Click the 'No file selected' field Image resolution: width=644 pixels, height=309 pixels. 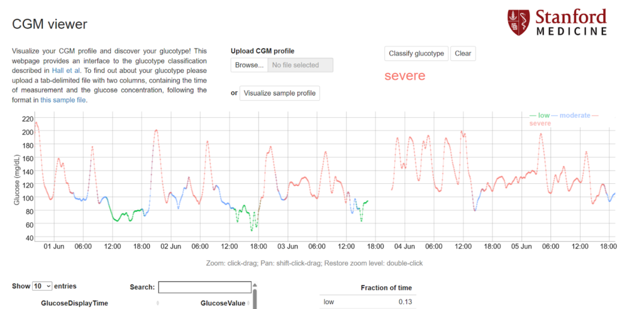(300, 65)
